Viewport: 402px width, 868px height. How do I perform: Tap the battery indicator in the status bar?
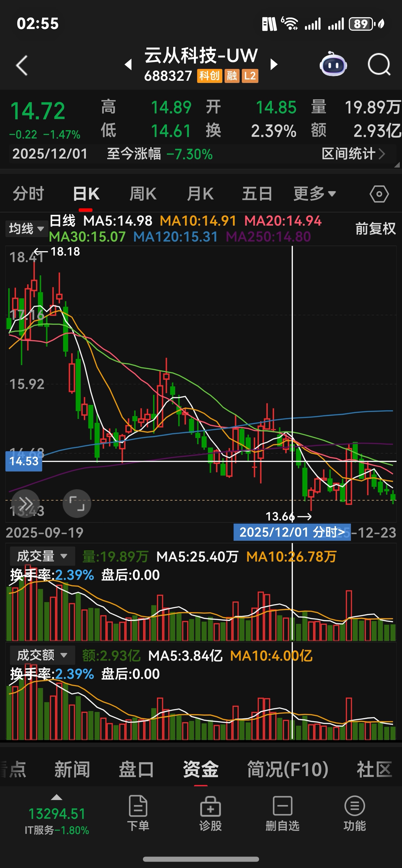361,24
